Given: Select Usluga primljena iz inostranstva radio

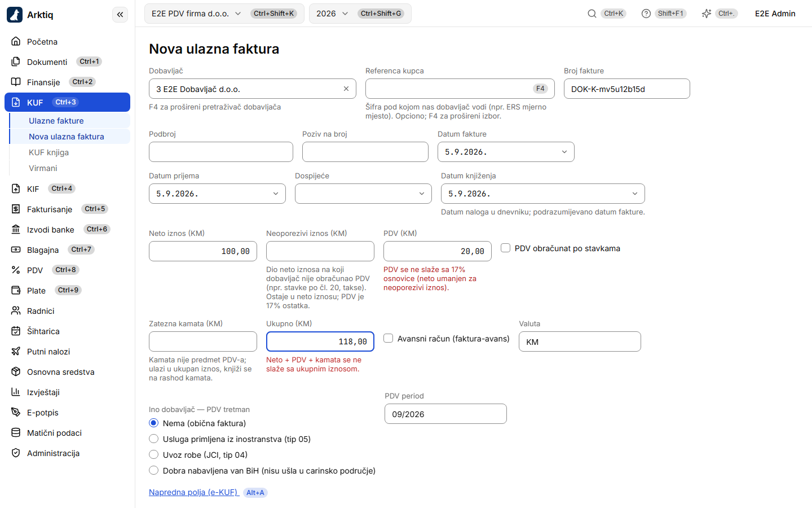Looking at the screenshot, I should tap(153, 439).
